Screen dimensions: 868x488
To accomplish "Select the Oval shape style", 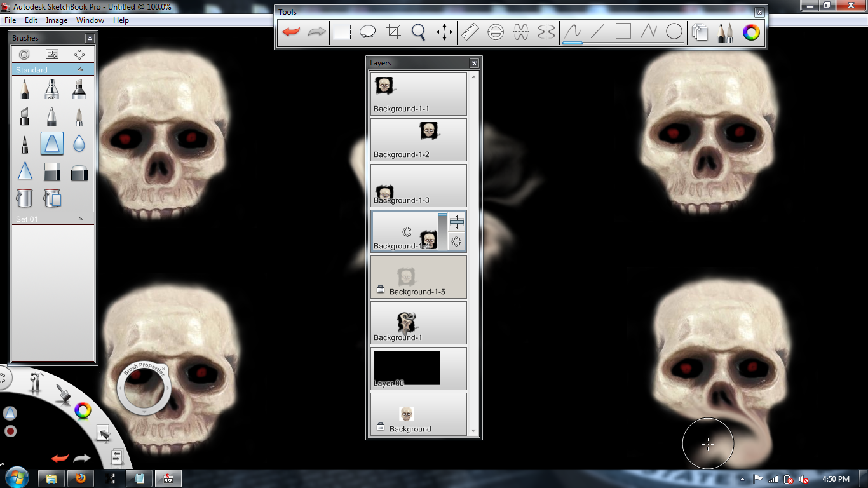I will click(x=674, y=32).
